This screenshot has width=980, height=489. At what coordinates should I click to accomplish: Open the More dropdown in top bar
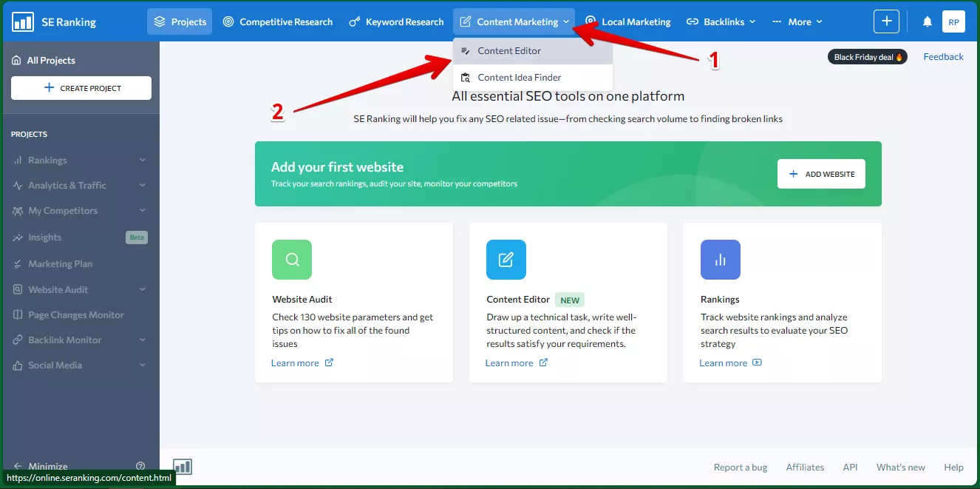(797, 22)
